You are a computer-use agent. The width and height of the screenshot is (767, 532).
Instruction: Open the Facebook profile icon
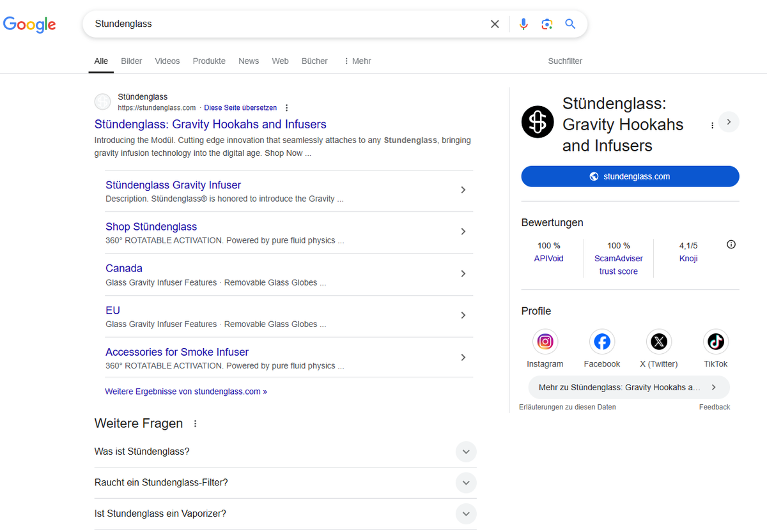coord(602,342)
